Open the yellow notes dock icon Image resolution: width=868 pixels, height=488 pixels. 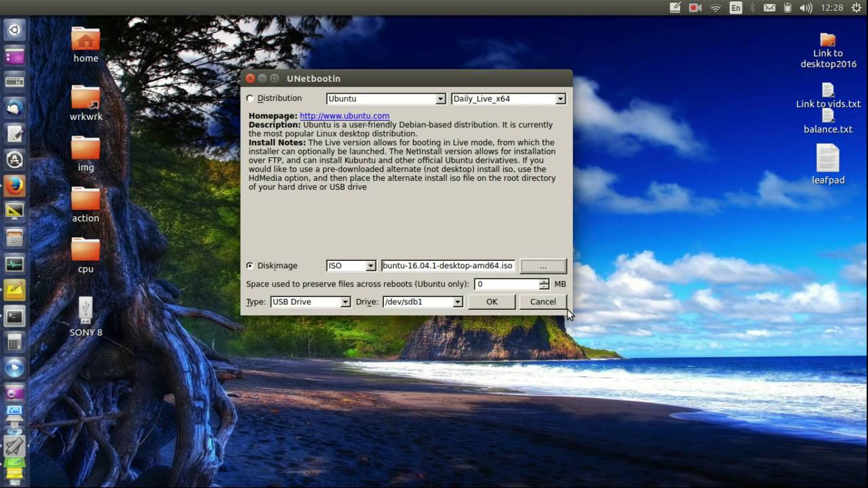15,290
